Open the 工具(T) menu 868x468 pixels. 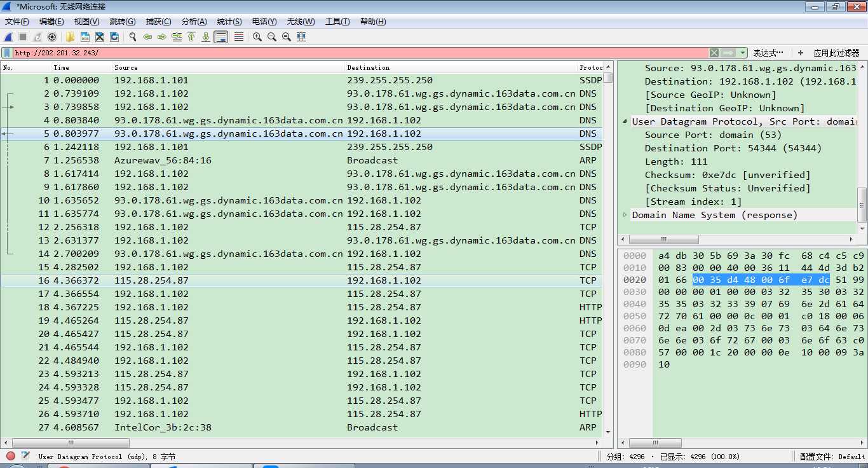click(337, 22)
